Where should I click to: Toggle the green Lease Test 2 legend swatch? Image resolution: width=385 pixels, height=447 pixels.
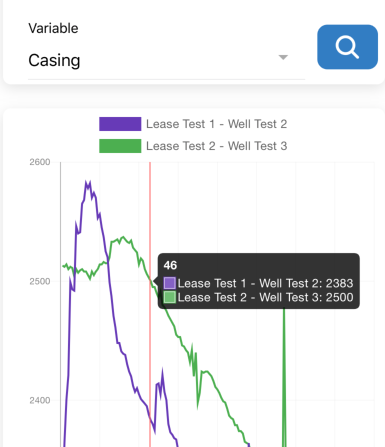coord(120,146)
